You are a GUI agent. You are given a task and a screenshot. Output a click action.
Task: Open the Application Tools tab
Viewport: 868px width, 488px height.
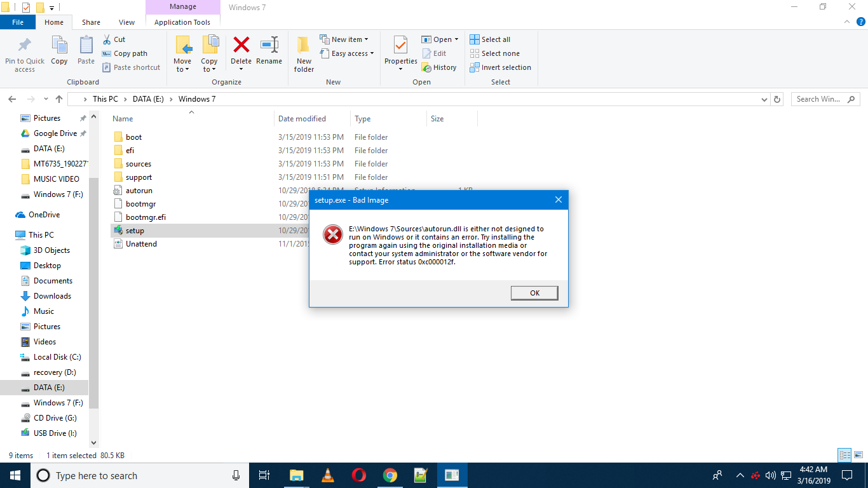tap(182, 22)
